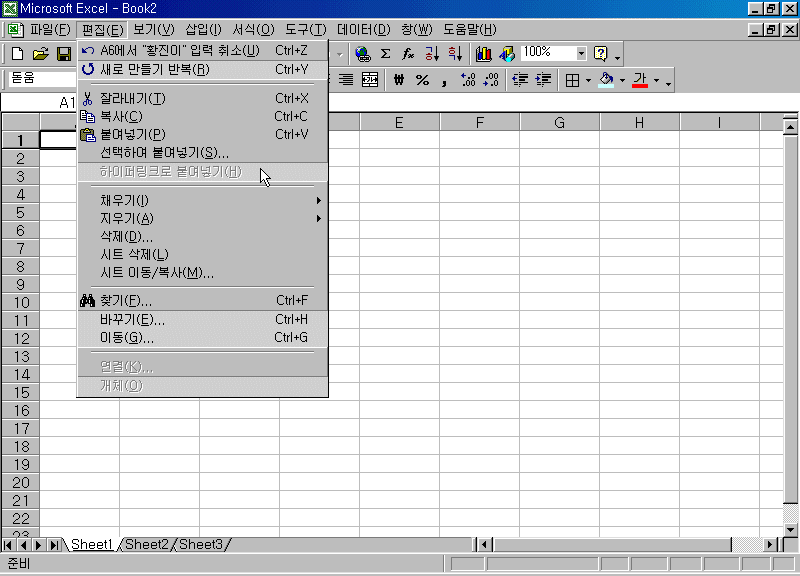Choose 선택하여 붙여넣기(S)... entry

coord(203,153)
